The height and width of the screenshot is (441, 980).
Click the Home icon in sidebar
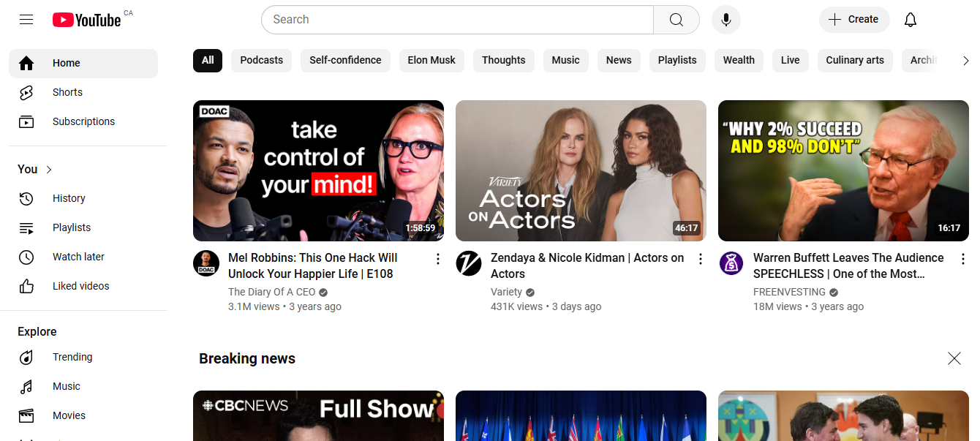point(26,64)
